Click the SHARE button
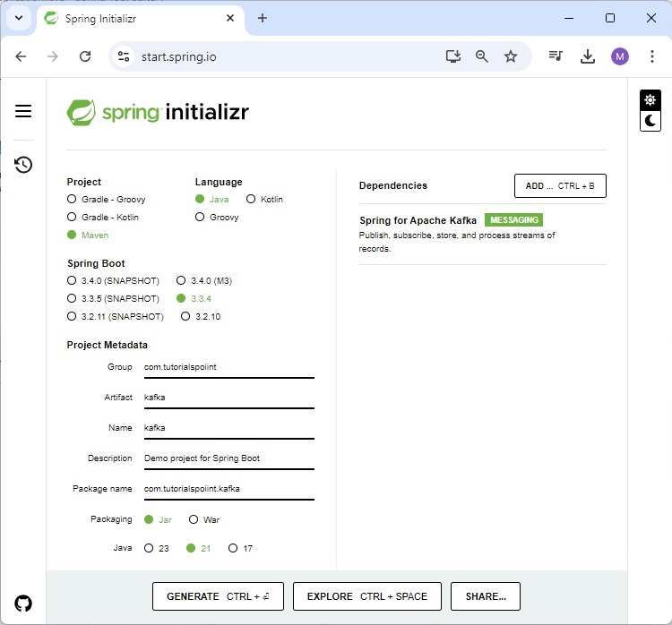This screenshot has width=672, height=625. [x=486, y=596]
